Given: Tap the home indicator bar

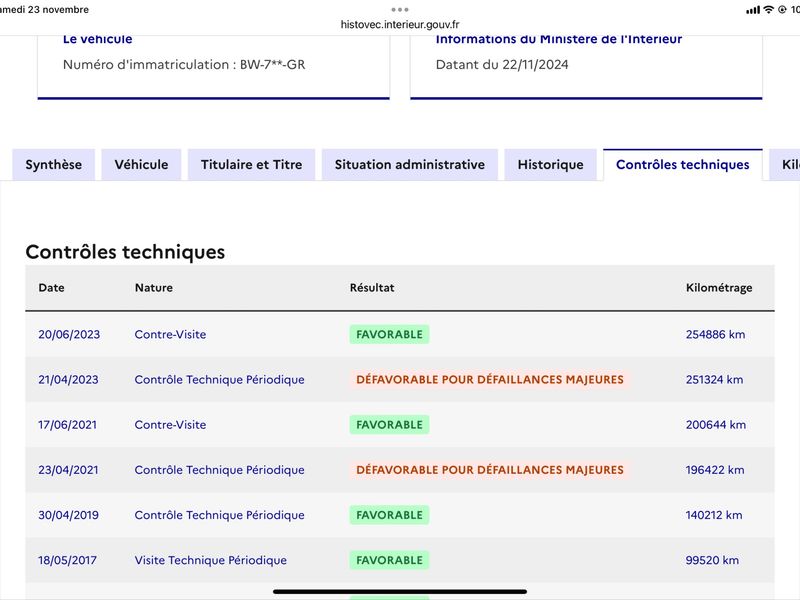Looking at the screenshot, I should (x=400, y=591).
